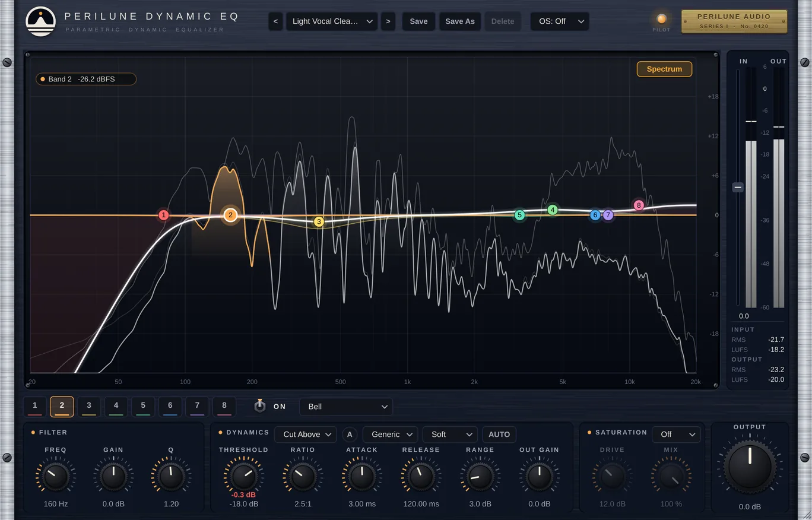The width and height of the screenshot is (812, 520).
Task: Click the Delete preset button
Action: click(503, 21)
